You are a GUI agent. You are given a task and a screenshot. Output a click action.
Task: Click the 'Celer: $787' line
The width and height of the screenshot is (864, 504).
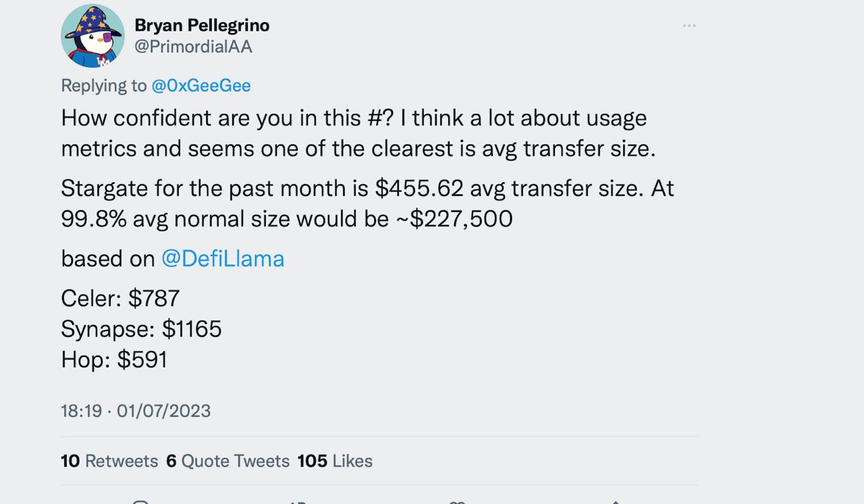coord(120,298)
